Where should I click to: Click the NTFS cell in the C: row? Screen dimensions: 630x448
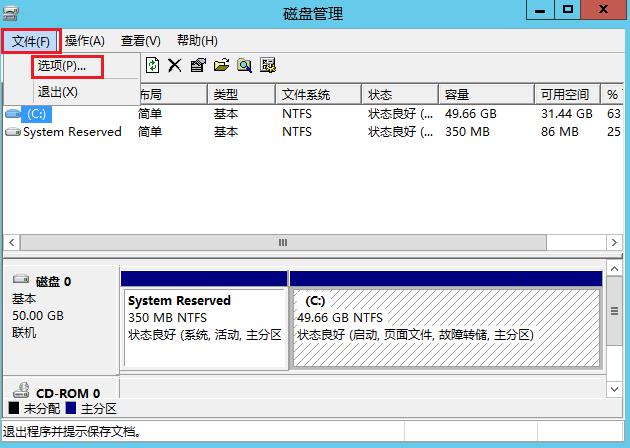297,114
